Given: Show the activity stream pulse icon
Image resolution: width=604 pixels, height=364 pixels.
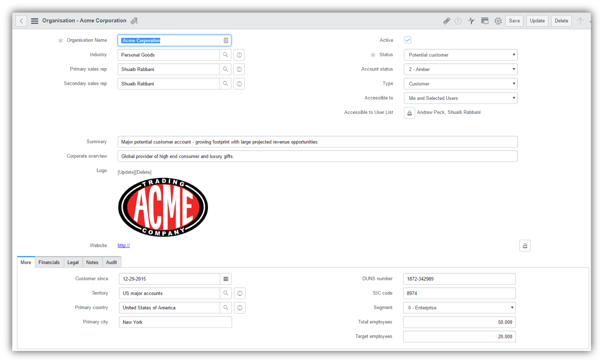Looking at the screenshot, I should [471, 21].
